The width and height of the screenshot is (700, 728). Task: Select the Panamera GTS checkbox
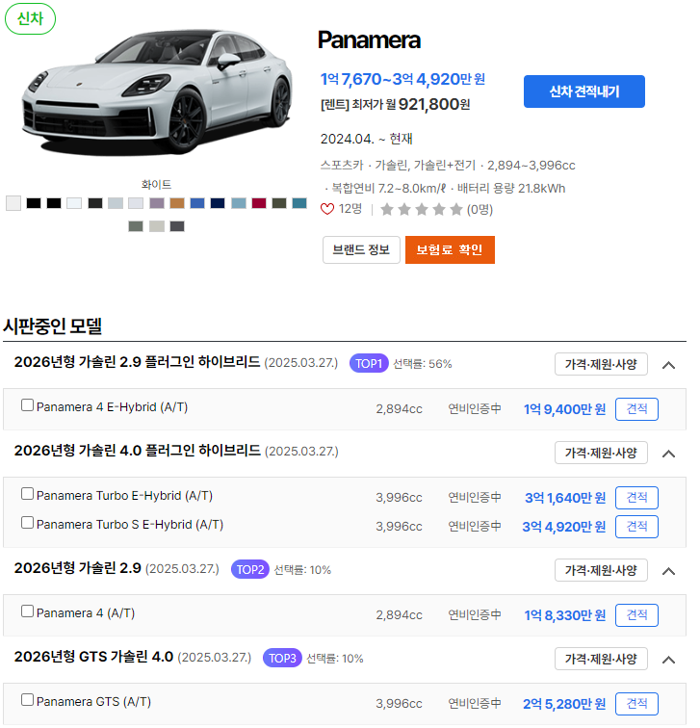[27, 700]
